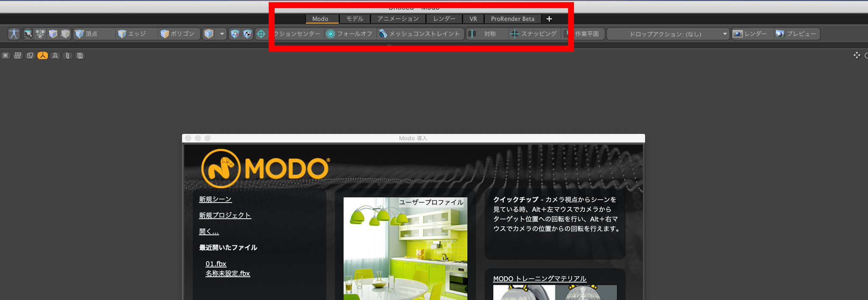Click the cube icon beside the dropdown arrow
Image resolution: width=868 pixels, height=300 pixels.
pos(209,34)
